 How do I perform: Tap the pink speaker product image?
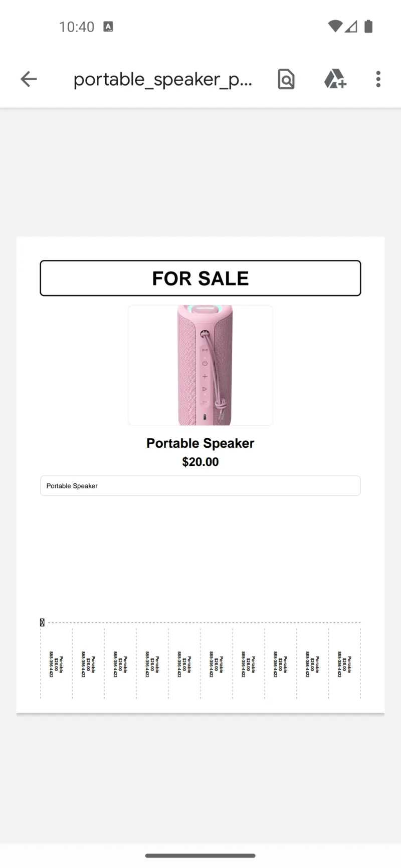[x=200, y=365]
